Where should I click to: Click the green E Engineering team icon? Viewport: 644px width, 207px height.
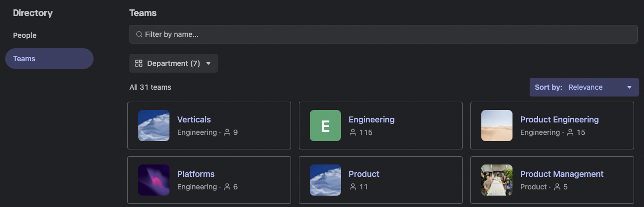coord(325,126)
